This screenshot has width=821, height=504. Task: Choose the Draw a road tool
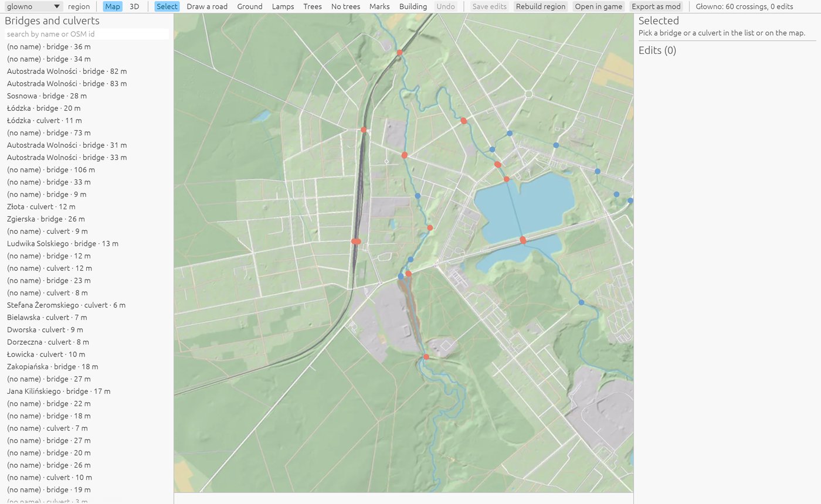point(207,6)
